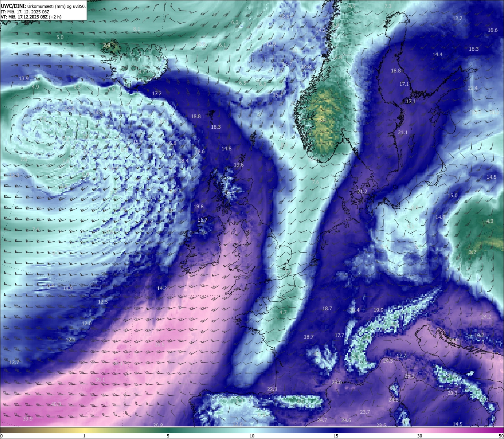Click the 12.0 value label
Screen dimensions: 504x439
pos(87,324)
